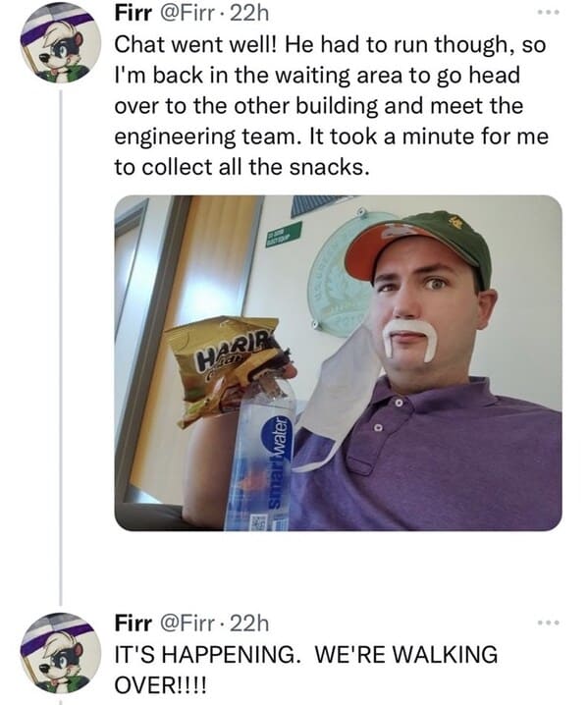Screen dimensions: 588x705
Task: Open more options on the 'IT'S HAPPENING' tweet
Action: 549,623
